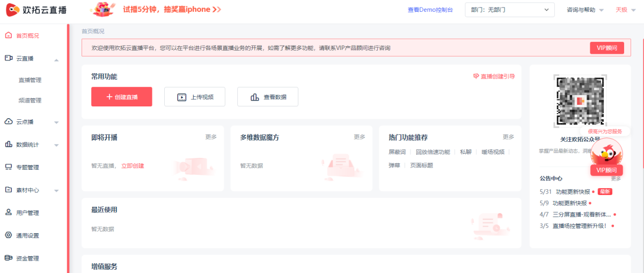
Task: Click the 云点播 cloud icon in sidebar
Action: 8,122
